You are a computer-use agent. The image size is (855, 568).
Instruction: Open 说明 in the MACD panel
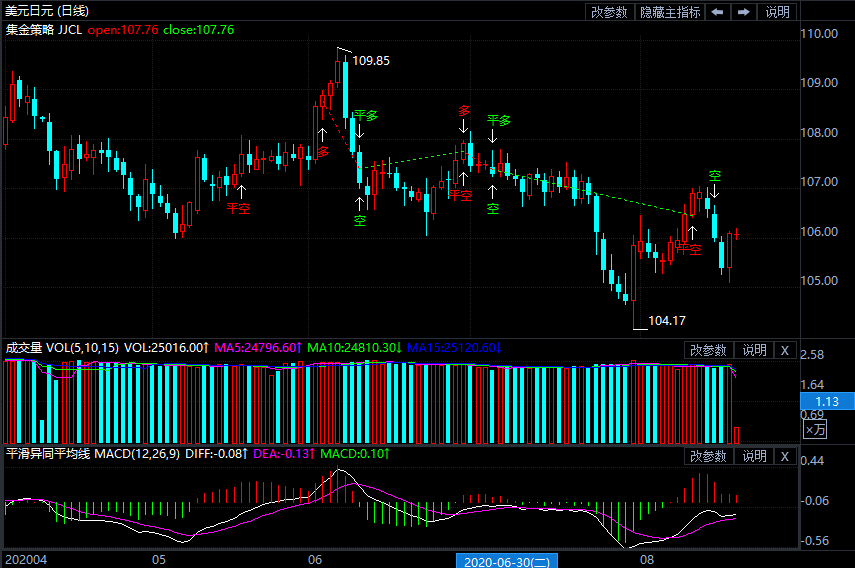pos(754,456)
